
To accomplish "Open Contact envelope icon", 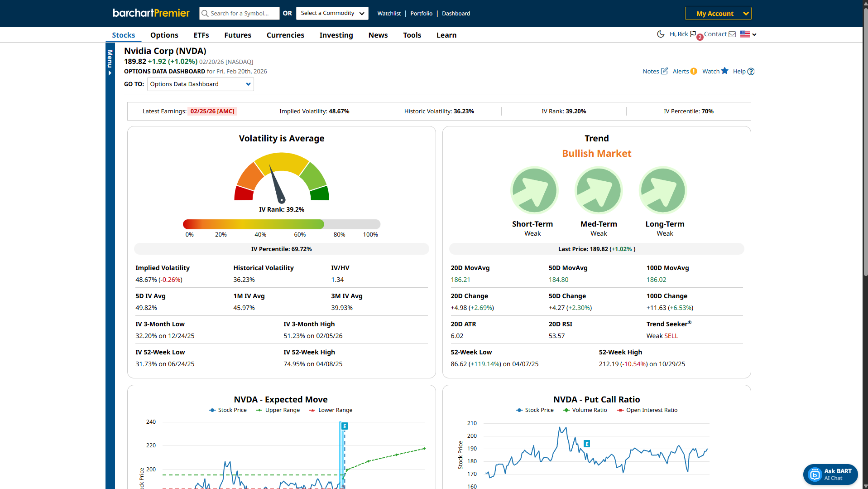I will pyautogui.click(x=732, y=34).
